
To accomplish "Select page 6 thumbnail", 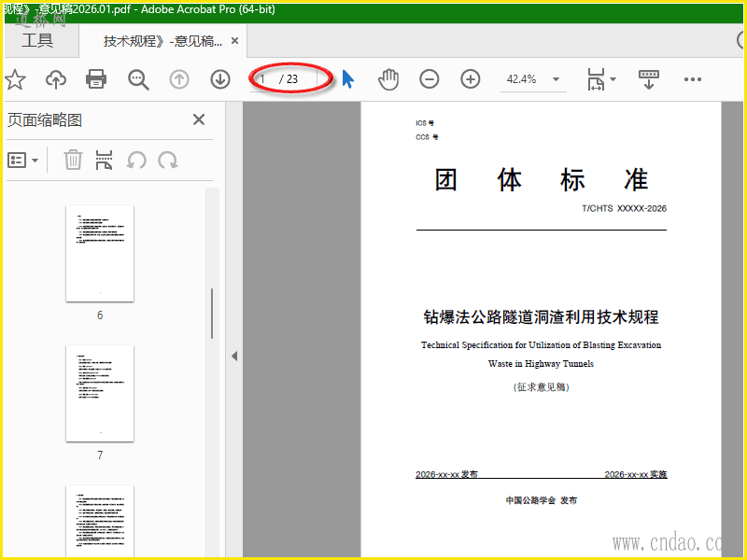I will [100, 253].
